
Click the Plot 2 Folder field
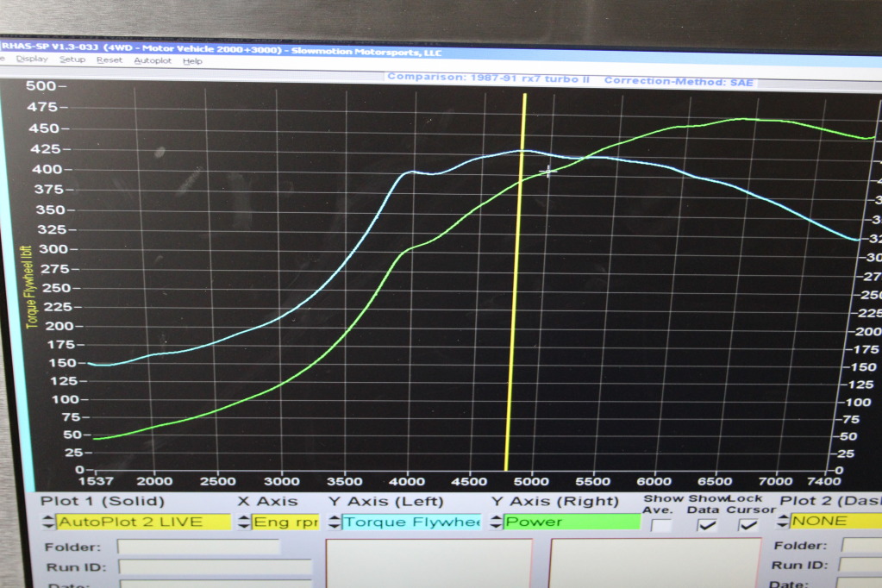pos(862,545)
